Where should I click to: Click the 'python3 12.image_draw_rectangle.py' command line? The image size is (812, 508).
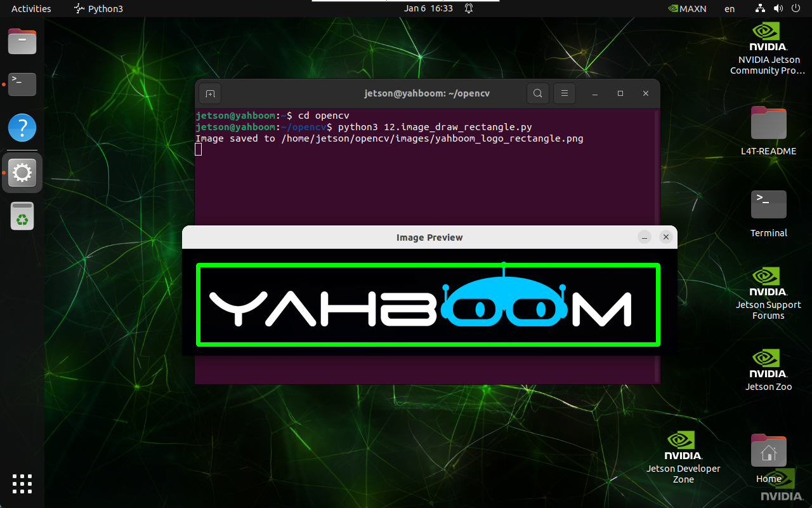click(435, 127)
